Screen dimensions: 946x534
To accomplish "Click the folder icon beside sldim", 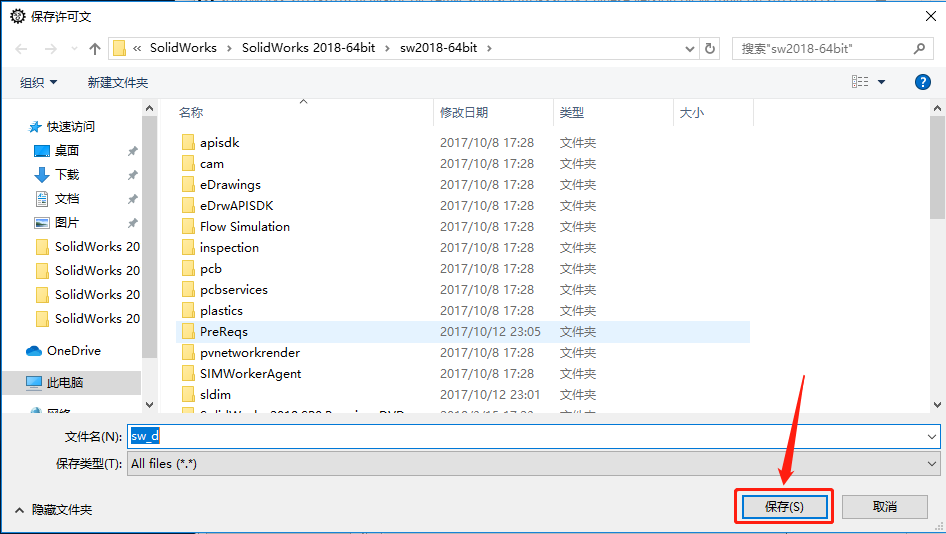I will click(188, 395).
